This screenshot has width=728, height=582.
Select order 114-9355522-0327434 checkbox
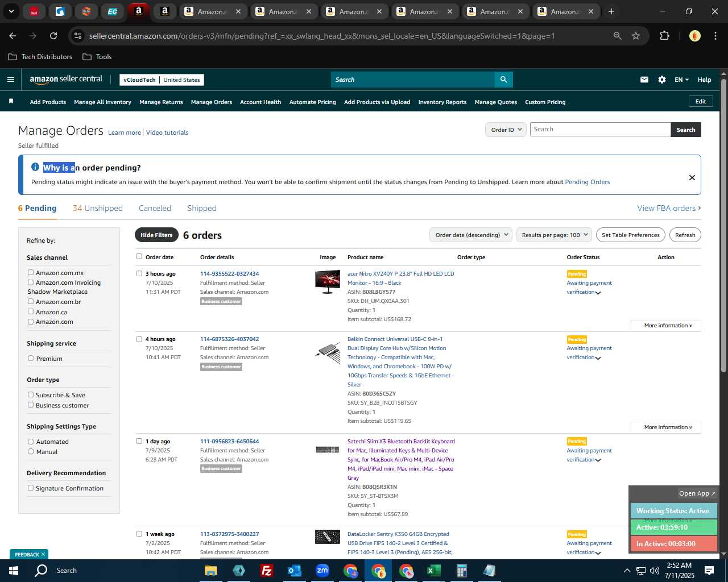pos(139,273)
